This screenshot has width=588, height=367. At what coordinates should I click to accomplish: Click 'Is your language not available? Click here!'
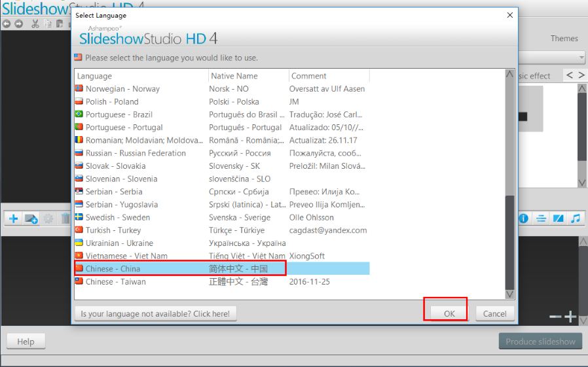coord(155,313)
